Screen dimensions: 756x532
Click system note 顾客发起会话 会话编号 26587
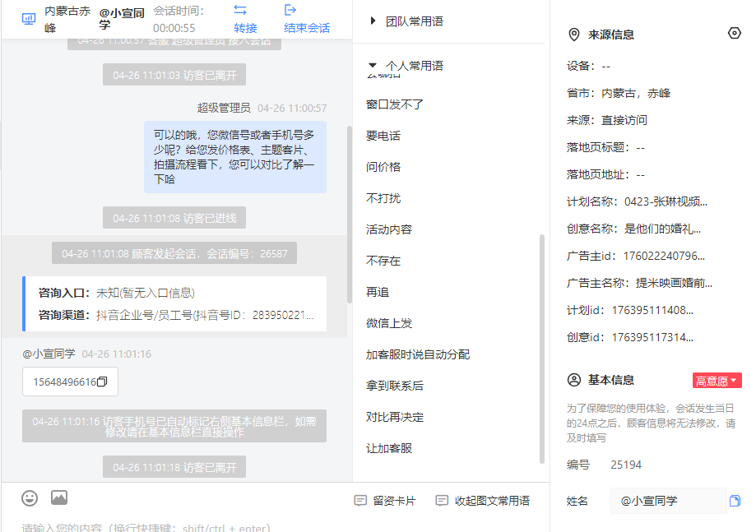pyautogui.click(x=174, y=253)
